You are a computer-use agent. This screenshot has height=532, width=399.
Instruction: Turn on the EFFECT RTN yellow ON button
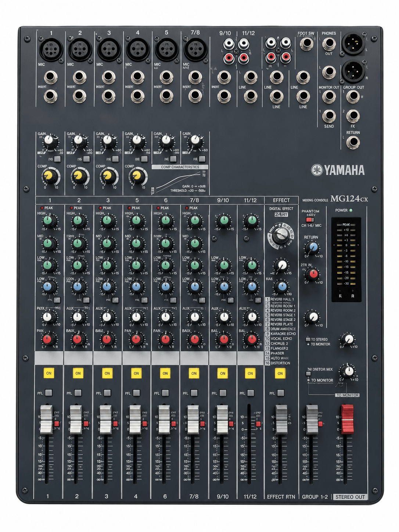coord(280,373)
